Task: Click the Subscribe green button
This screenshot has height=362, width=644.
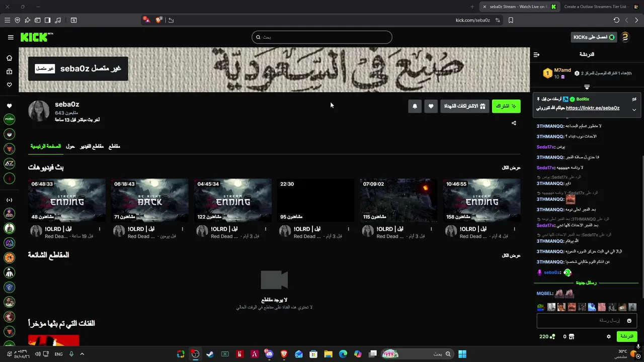Action: coord(506,106)
